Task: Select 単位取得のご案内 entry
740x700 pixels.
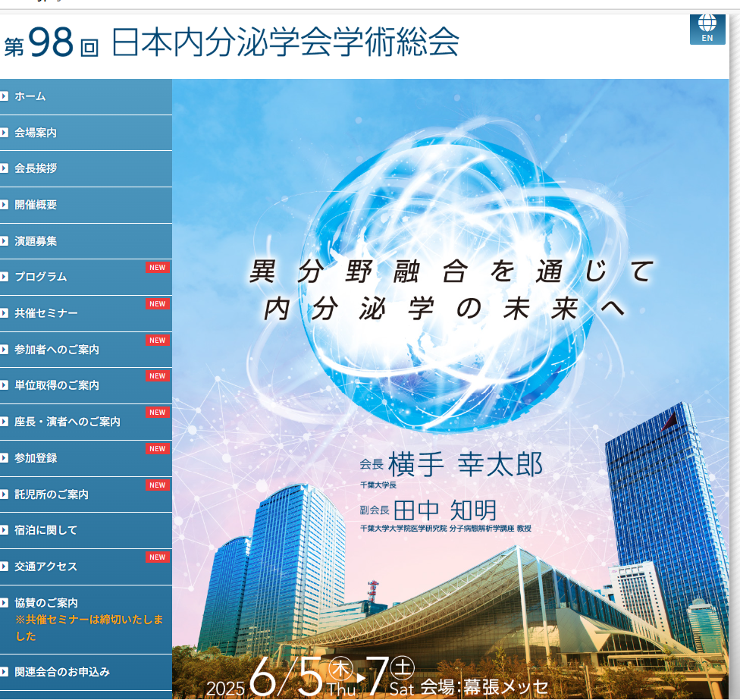Action: pyautogui.click(x=86, y=386)
